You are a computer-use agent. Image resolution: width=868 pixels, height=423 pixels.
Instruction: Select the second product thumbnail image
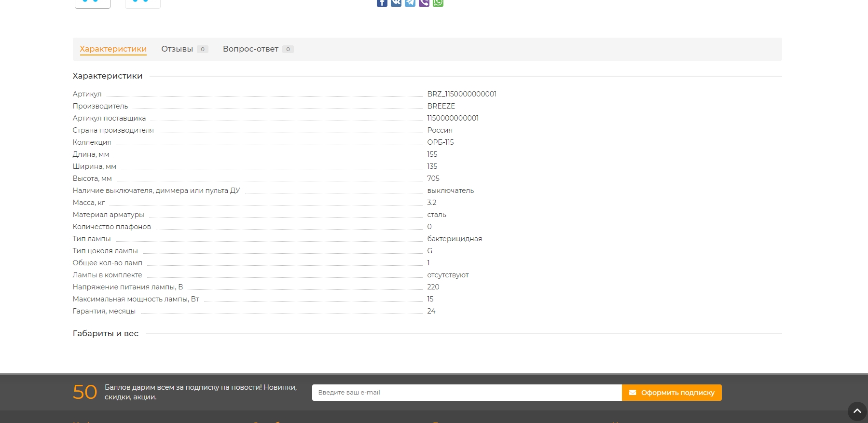(x=143, y=3)
